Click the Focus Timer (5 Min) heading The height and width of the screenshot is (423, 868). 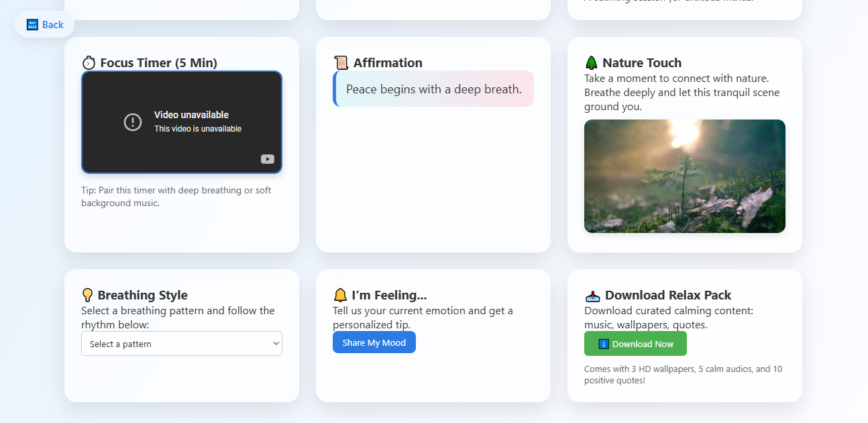coord(158,63)
